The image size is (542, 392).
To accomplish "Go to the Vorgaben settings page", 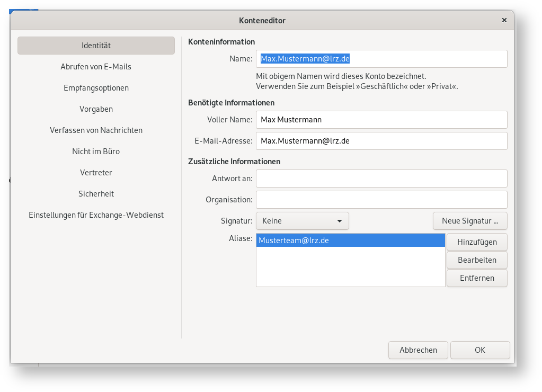I will pos(96,109).
